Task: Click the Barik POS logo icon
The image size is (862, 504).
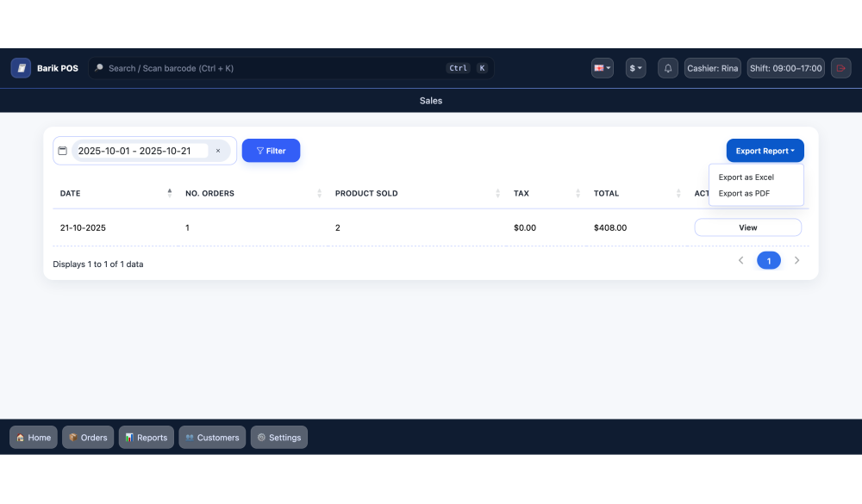Action: tap(21, 68)
